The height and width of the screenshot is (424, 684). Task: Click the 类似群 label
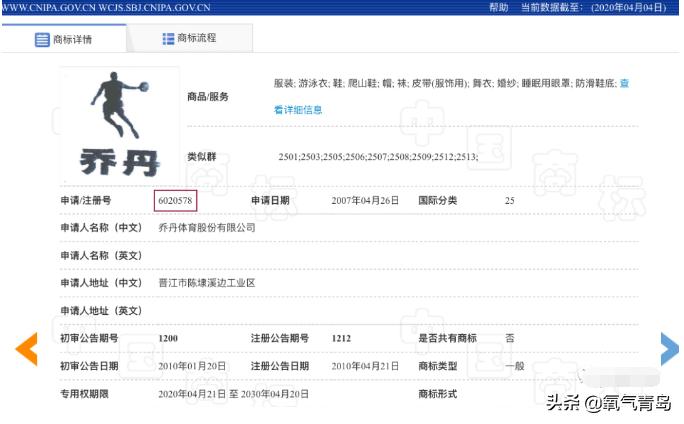pyautogui.click(x=202, y=157)
